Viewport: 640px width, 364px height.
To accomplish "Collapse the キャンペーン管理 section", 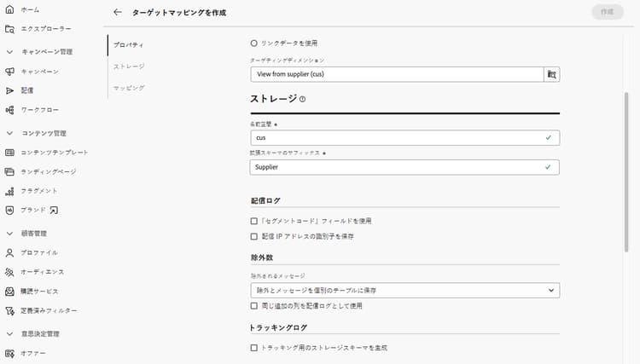I will tap(10, 52).
